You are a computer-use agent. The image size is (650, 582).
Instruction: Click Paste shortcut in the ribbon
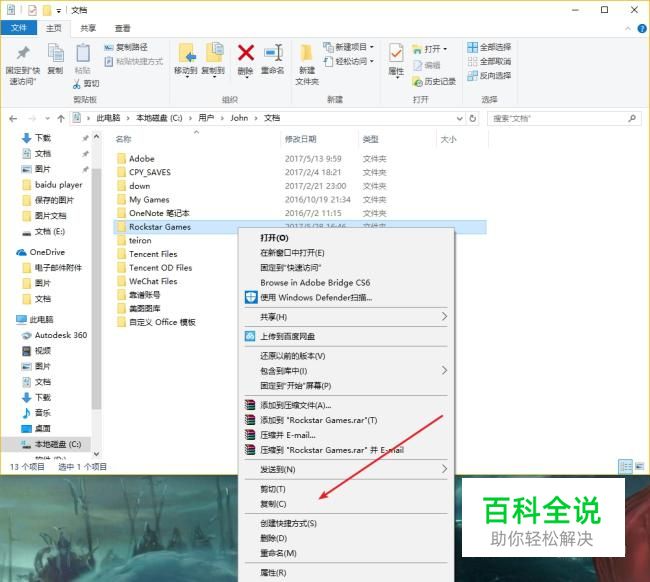(133, 61)
